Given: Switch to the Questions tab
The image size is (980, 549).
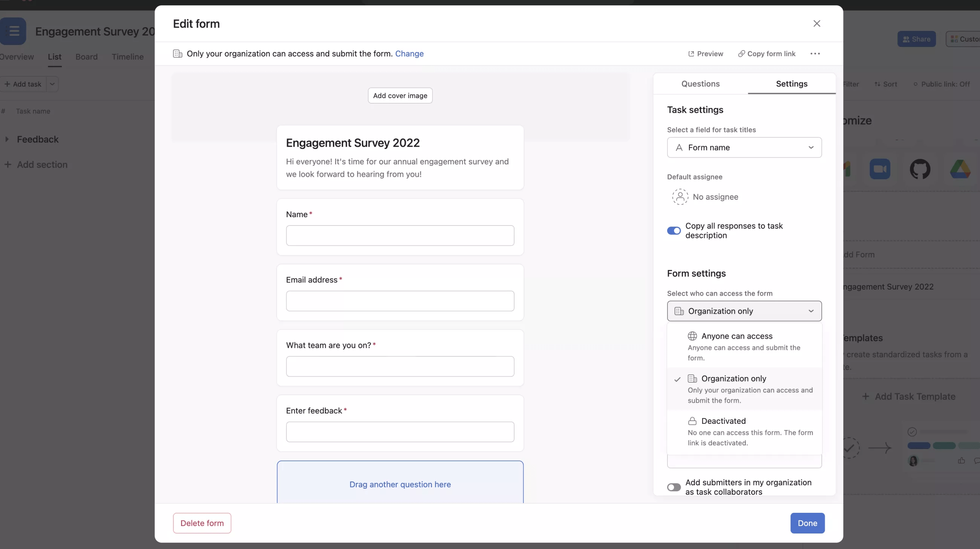Looking at the screenshot, I should [700, 84].
